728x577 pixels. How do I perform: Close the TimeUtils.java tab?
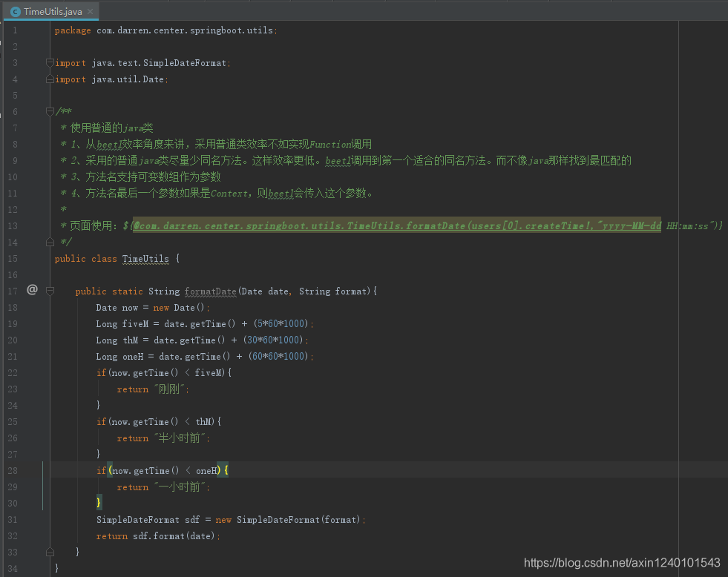pos(91,12)
